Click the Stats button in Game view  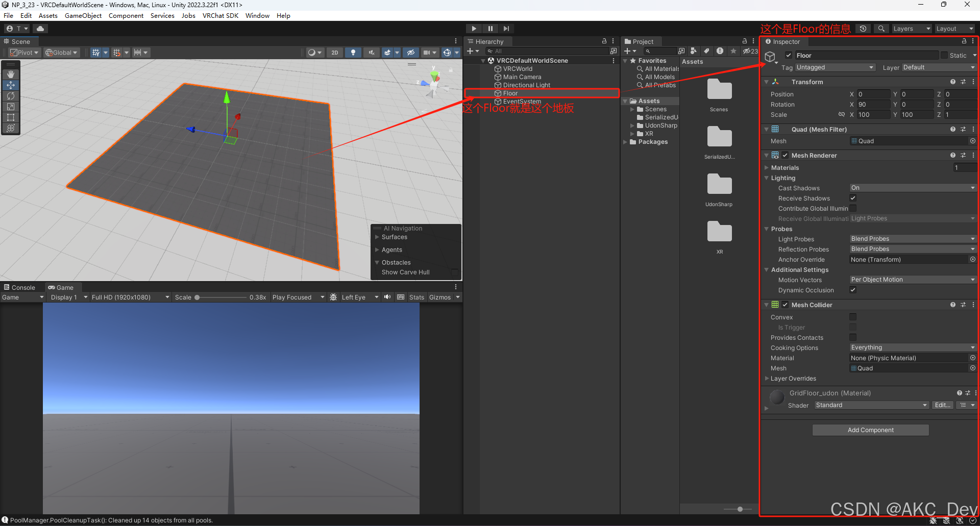click(416, 297)
